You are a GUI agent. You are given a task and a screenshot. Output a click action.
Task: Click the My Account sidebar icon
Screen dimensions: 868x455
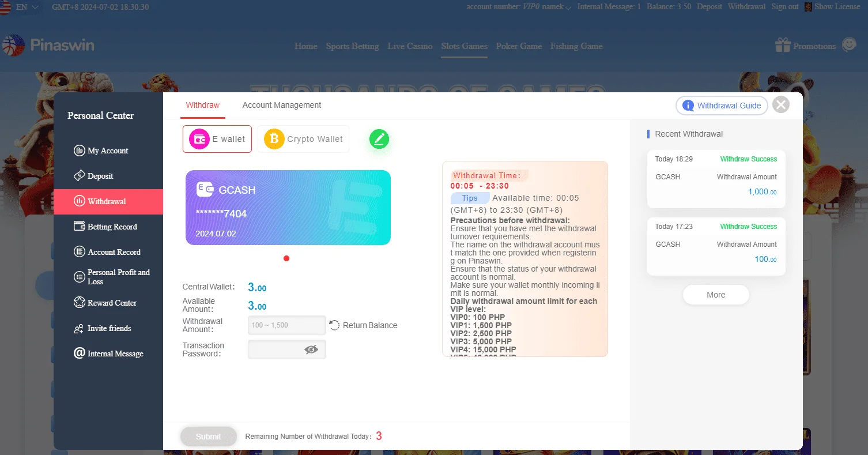coord(80,151)
